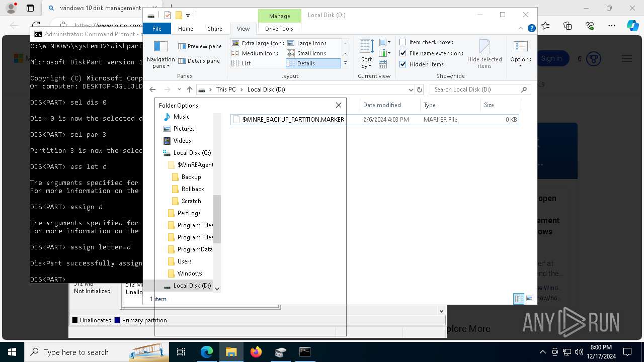The height and width of the screenshot is (362, 644).
Task: Click the Search Local Disk (D:) field
Action: (480, 89)
